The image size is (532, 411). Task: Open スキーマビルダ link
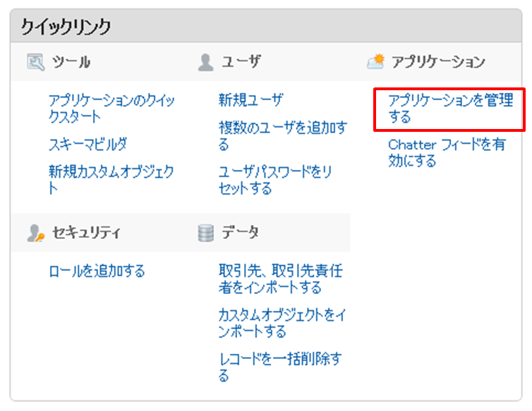pyautogui.click(x=88, y=144)
